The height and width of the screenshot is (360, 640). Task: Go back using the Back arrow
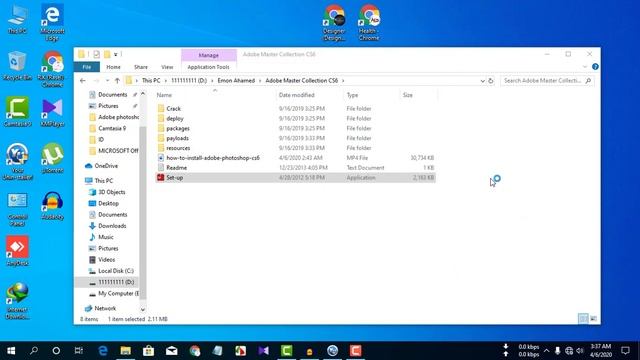(x=83, y=81)
